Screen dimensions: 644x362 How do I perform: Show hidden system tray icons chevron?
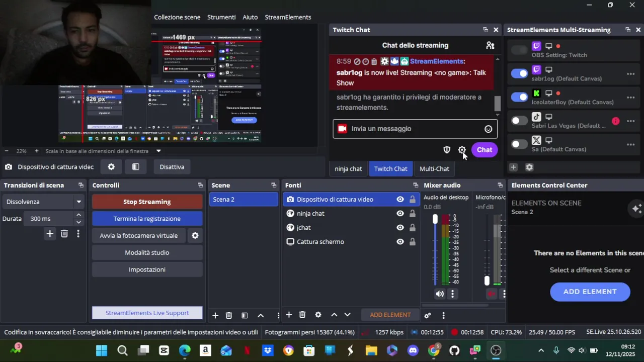click(x=541, y=350)
